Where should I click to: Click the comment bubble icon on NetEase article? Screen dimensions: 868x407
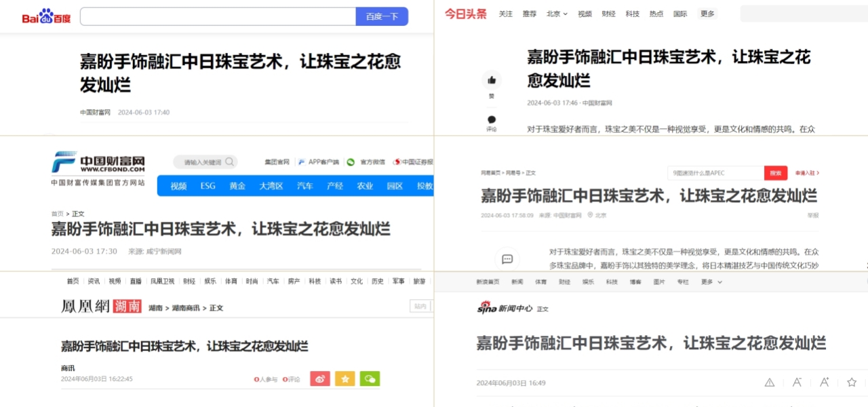[x=507, y=258]
